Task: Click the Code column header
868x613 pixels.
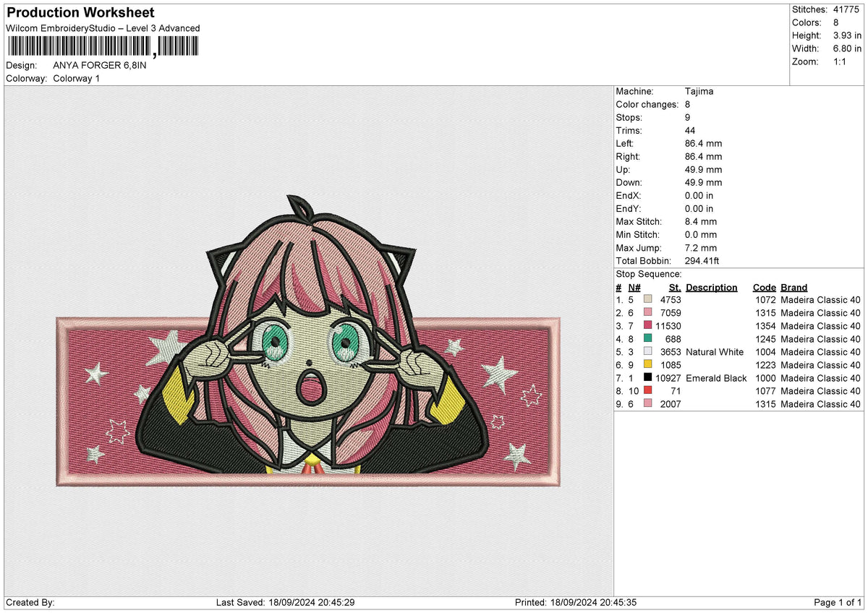Action: (x=764, y=288)
